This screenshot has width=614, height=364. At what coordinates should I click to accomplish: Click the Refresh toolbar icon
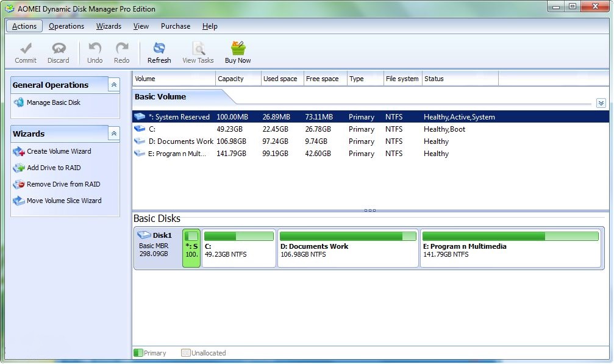tap(159, 48)
